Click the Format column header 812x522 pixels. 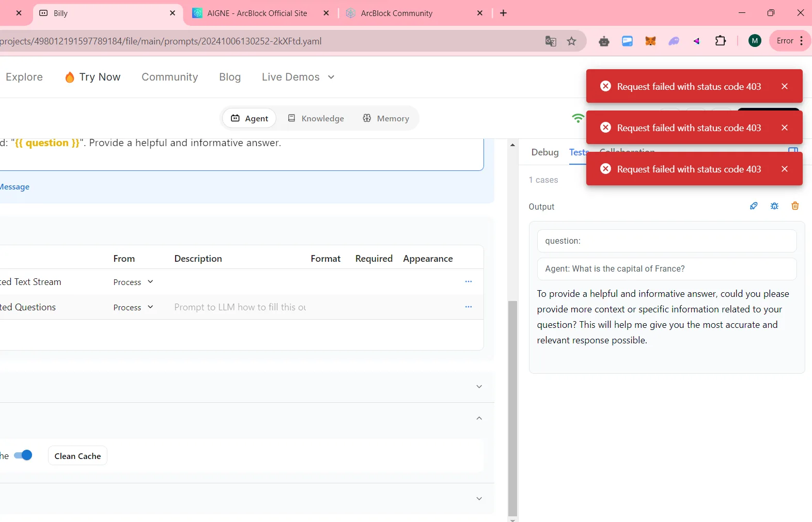tap(325, 259)
